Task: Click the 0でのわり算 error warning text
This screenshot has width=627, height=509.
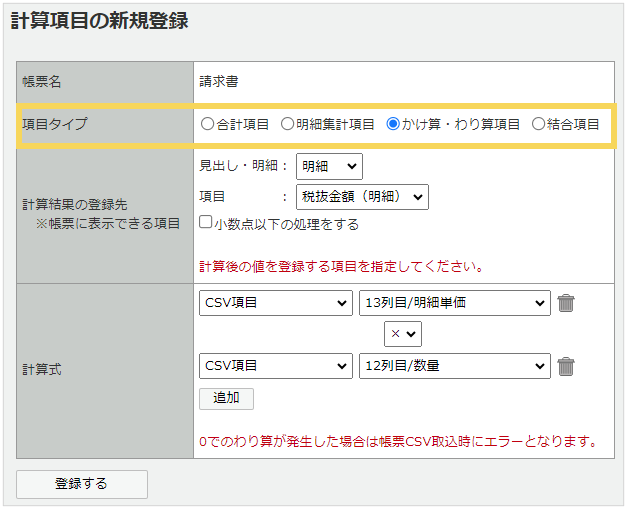Action: 398,441
